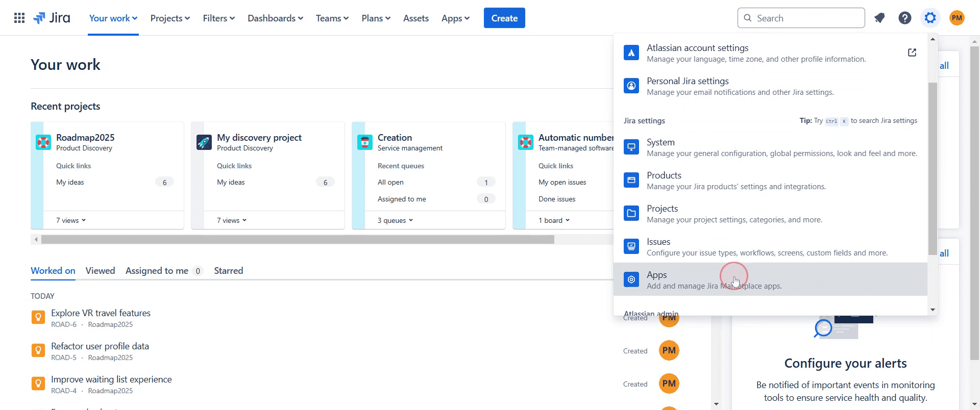
Task: Open Personal Jira settings entry
Action: 770,86
